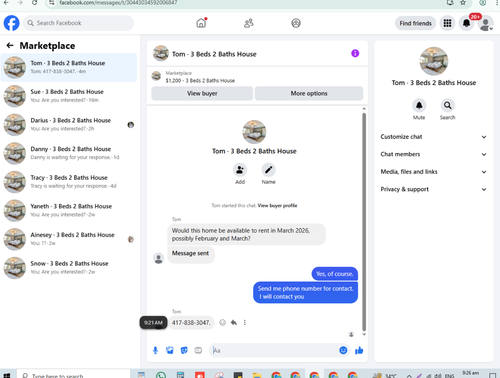This screenshot has height=378, width=500.
Task: Open emoji picker in message box
Action: click(x=343, y=350)
